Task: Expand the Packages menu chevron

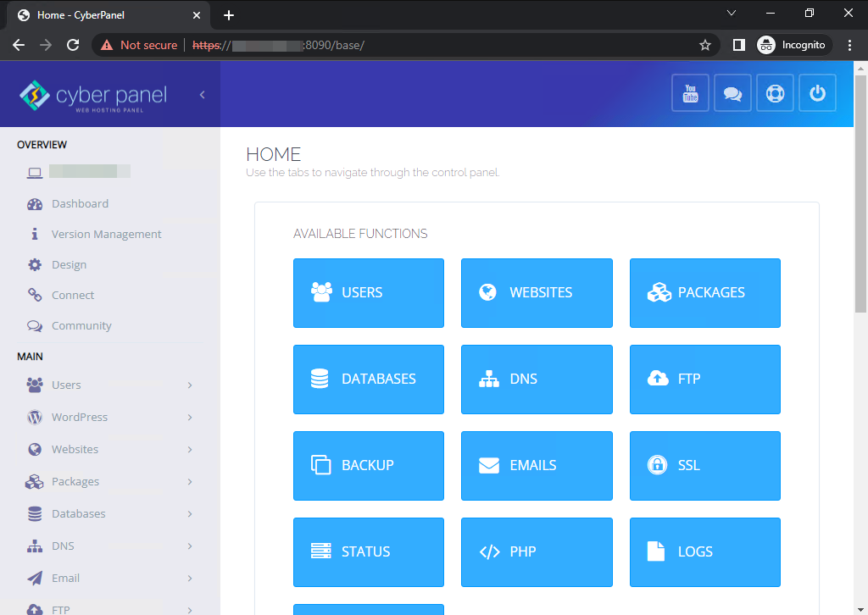Action: [x=190, y=482]
